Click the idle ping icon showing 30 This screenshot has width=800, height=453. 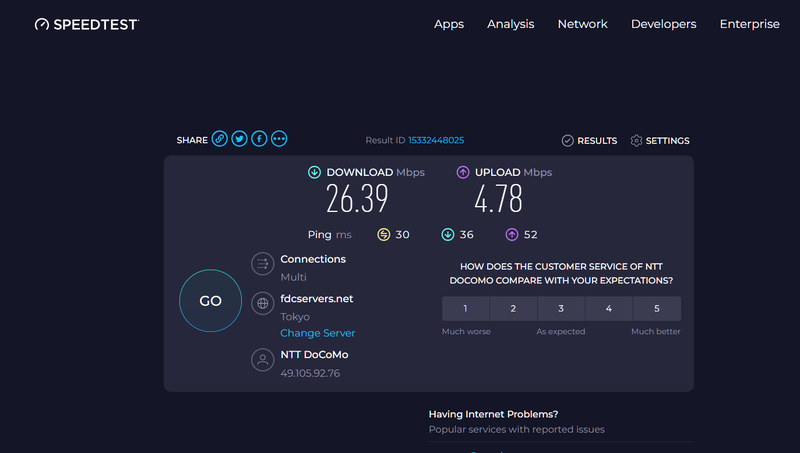(x=384, y=235)
